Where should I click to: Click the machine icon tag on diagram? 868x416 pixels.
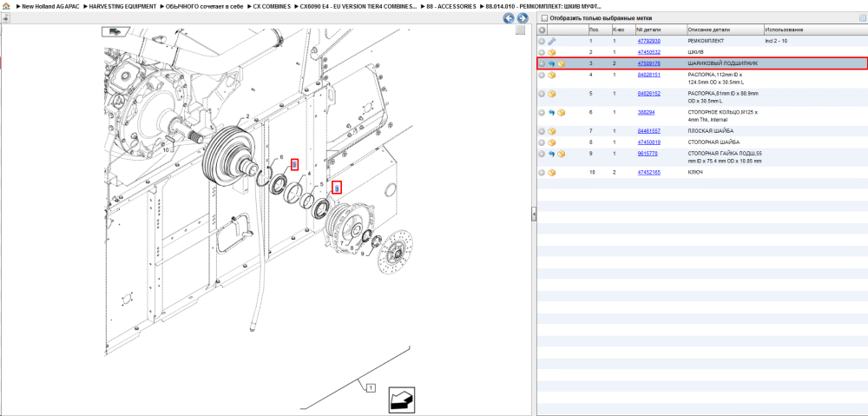[115, 31]
